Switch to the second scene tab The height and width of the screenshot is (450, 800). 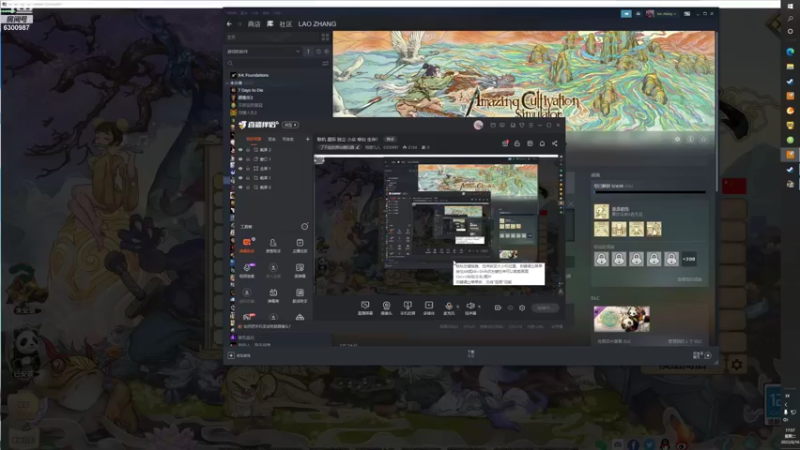click(272, 139)
